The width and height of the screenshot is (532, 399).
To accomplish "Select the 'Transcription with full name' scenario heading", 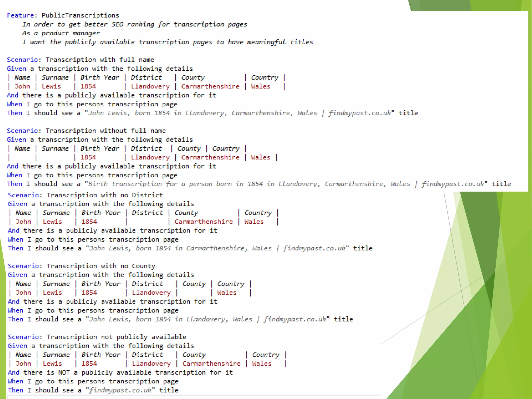I will coord(100,60).
